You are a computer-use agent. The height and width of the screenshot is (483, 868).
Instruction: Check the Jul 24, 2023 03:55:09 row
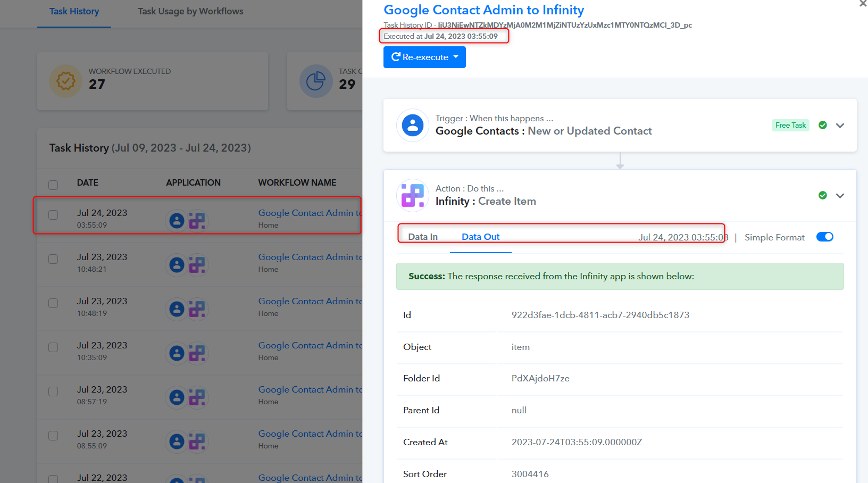tap(53, 214)
